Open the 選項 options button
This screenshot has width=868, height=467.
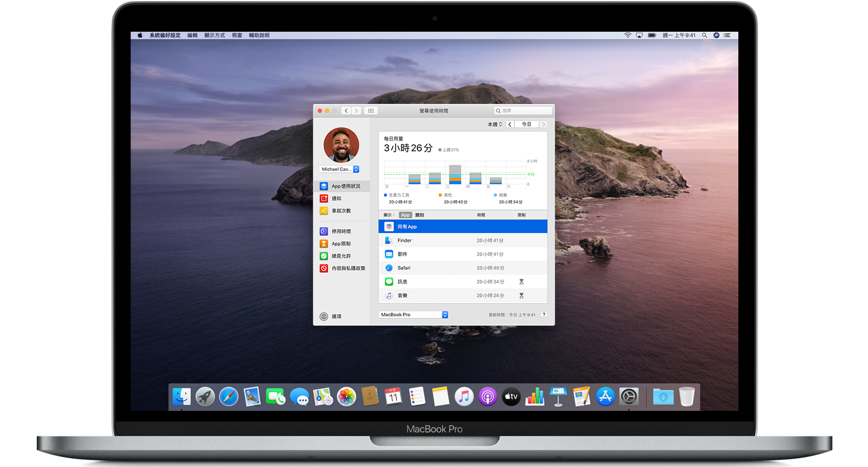pyautogui.click(x=331, y=316)
